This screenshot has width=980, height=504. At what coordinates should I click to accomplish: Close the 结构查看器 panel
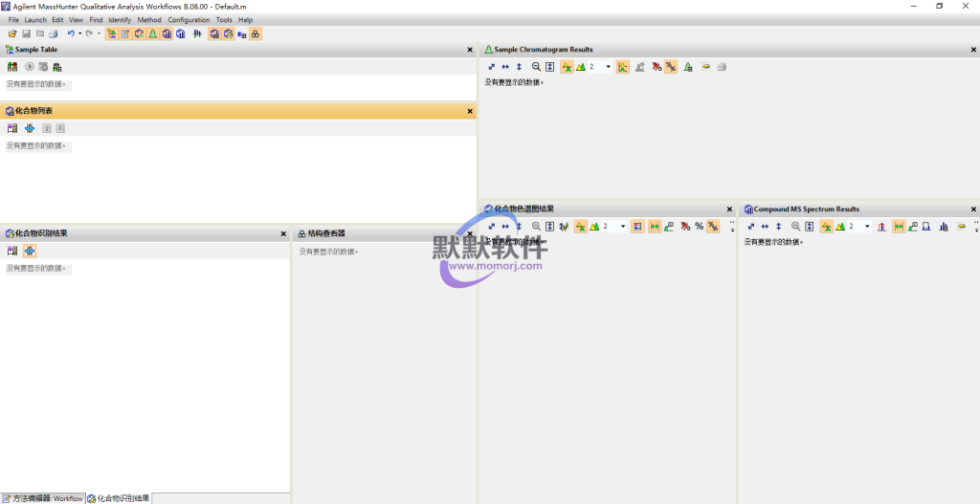469,233
